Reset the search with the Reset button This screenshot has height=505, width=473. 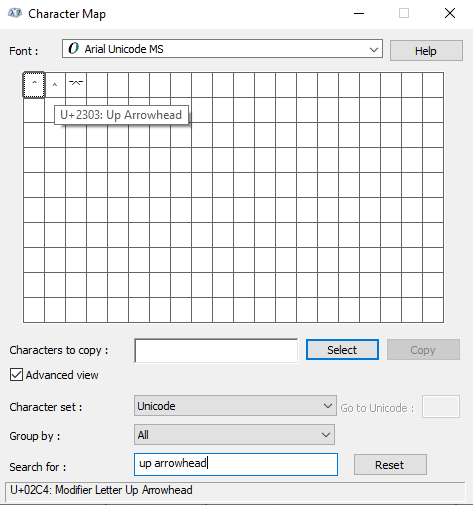pos(390,465)
